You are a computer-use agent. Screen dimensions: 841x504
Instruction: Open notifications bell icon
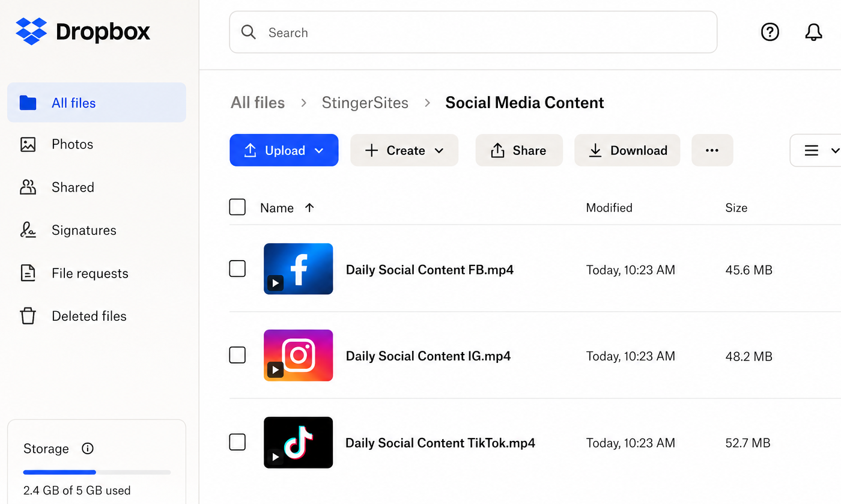click(x=813, y=32)
